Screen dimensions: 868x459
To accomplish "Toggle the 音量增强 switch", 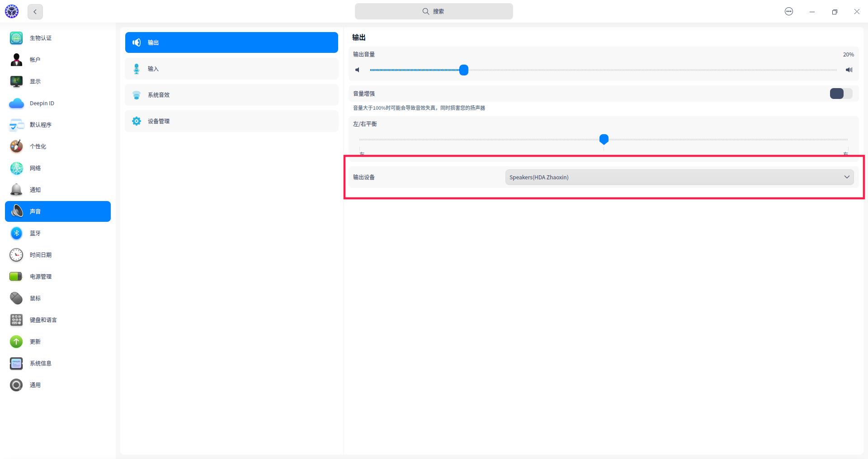I will tap(841, 94).
